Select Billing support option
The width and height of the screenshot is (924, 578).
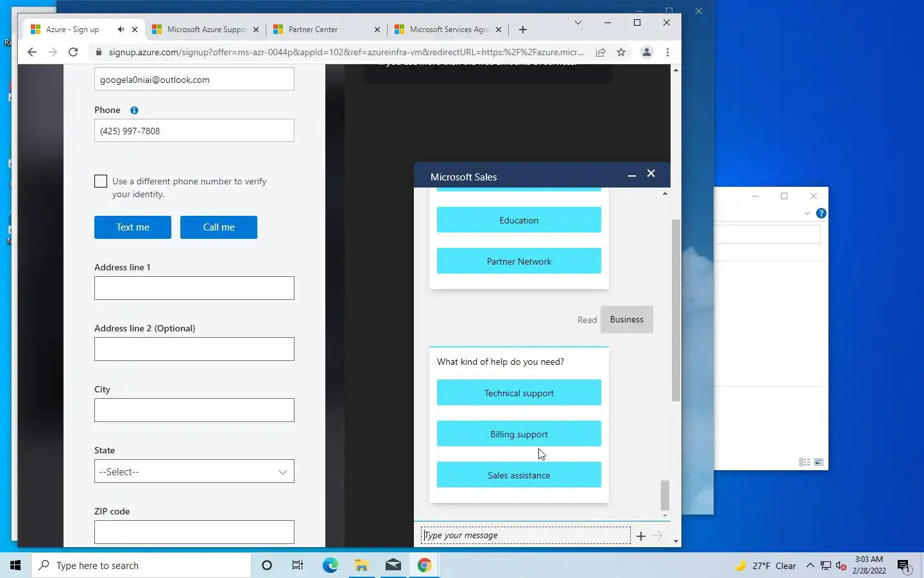pos(519,433)
